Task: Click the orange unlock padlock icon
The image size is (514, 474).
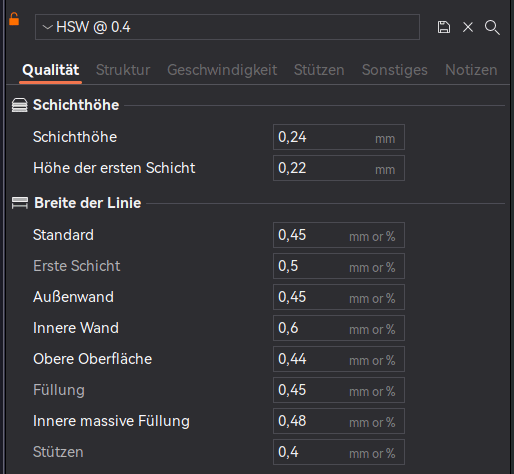Action: point(14,19)
